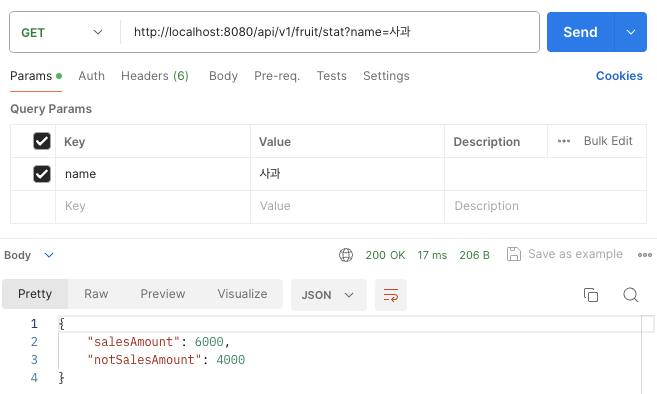This screenshot has width=657, height=394.
Task: Open the response options three-dots menu
Action: pos(644,255)
